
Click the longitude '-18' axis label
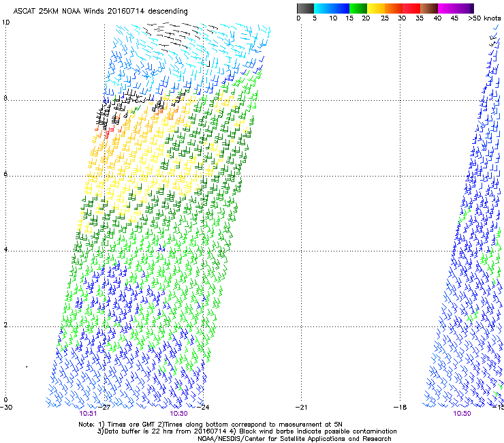[x=400, y=408]
